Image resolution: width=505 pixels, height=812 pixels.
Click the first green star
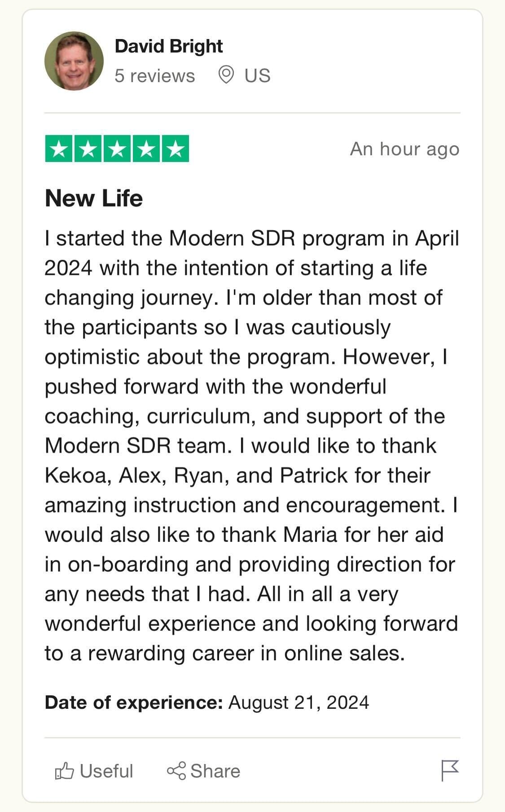[59, 148]
